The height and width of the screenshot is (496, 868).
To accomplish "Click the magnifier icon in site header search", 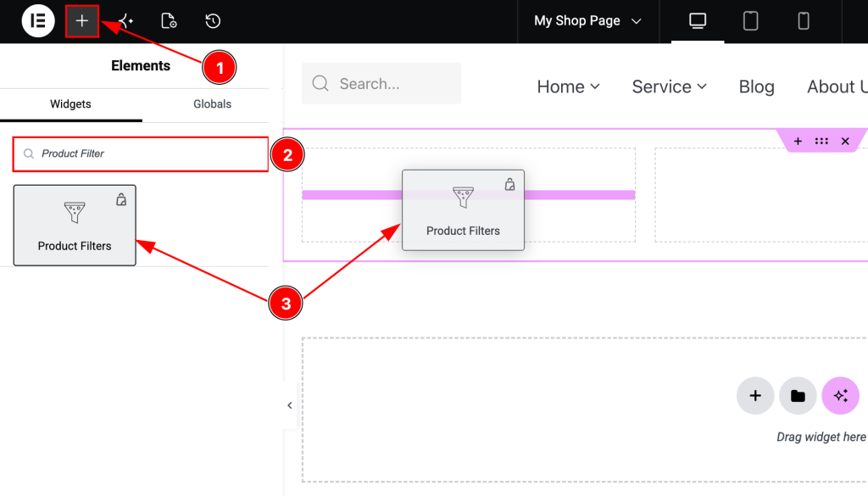I will (320, 84).
